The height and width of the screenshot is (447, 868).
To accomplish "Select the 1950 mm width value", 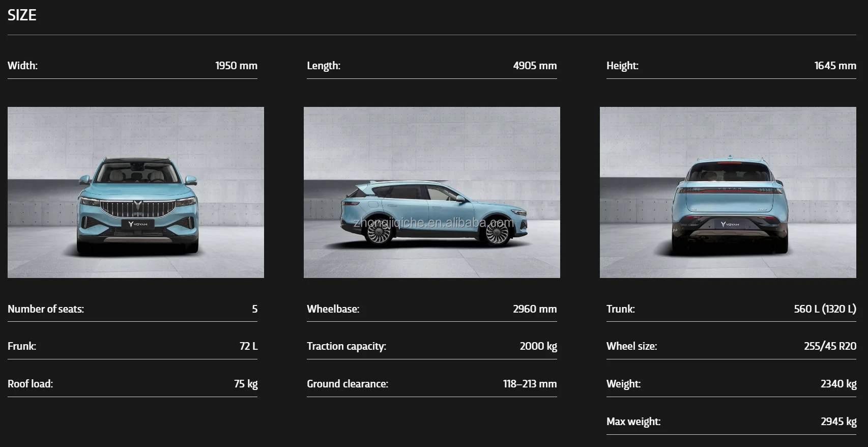I will point(236,66).
